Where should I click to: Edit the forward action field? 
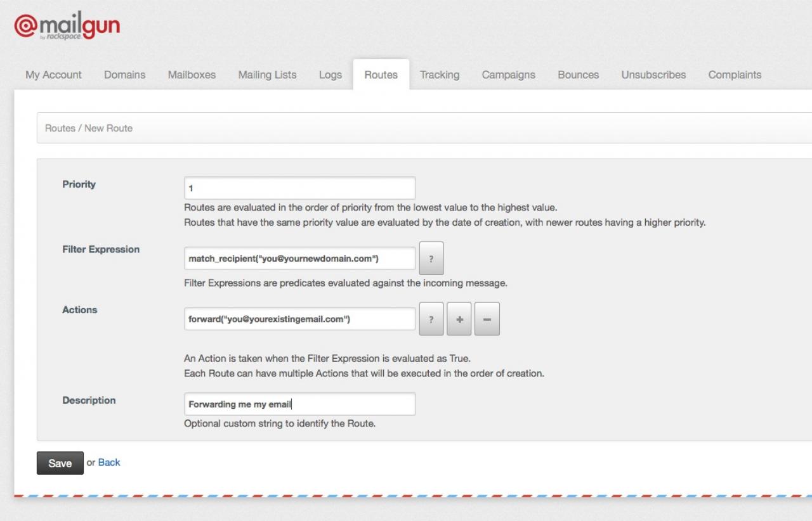pyautogui.click(x=300, y=319)
